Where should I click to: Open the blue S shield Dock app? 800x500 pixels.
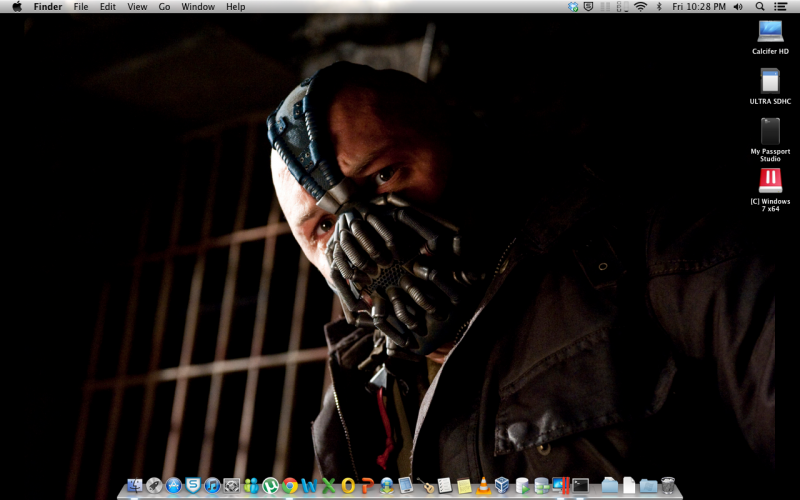click(x=193, y=485)
